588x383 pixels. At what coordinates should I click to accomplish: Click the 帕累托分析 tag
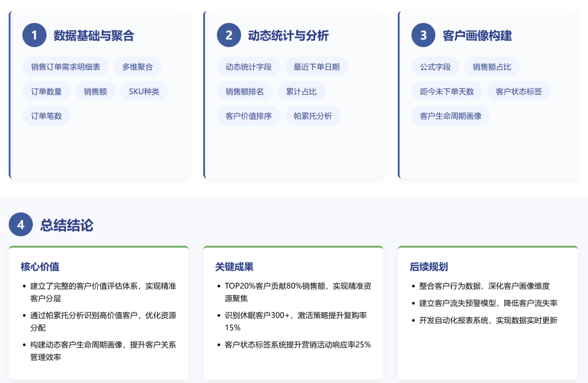click(x=313, y=115)
